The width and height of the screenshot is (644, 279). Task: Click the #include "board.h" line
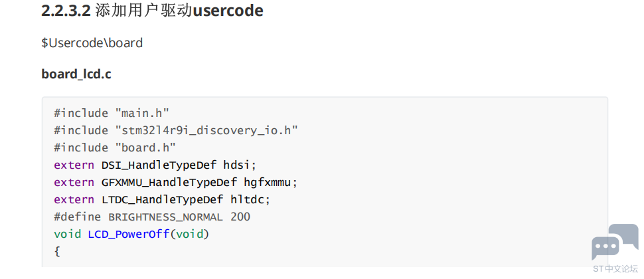[x=115, y=147]
